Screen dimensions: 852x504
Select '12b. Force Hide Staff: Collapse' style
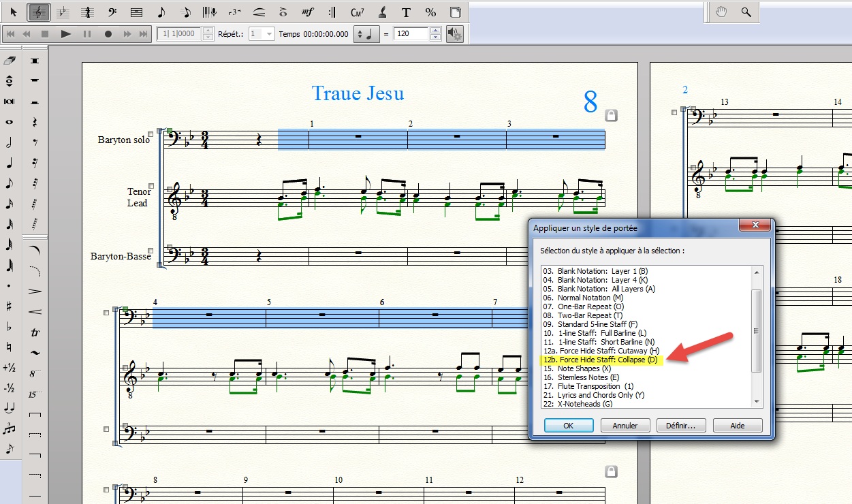tap(600, 360)
